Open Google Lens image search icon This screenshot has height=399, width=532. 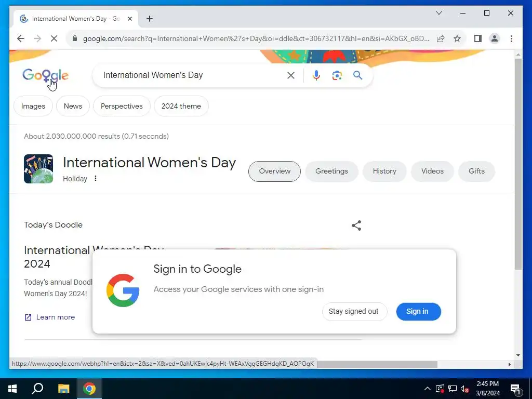337,75
